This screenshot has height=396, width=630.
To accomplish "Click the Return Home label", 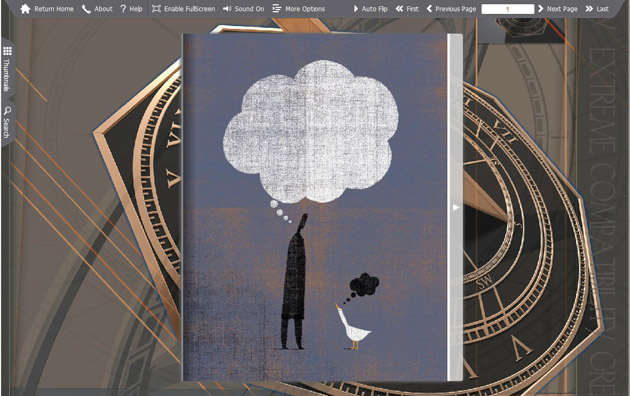I will 54,9.
